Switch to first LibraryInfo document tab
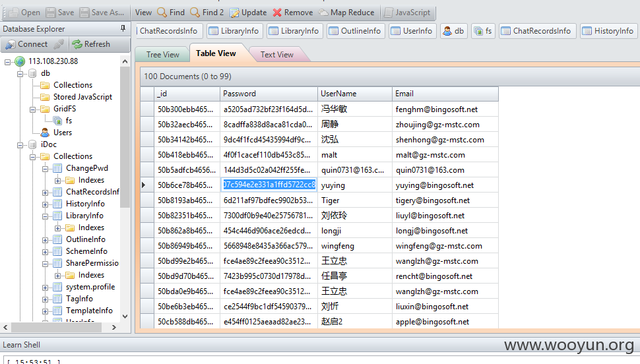 (x=234, y=31)
